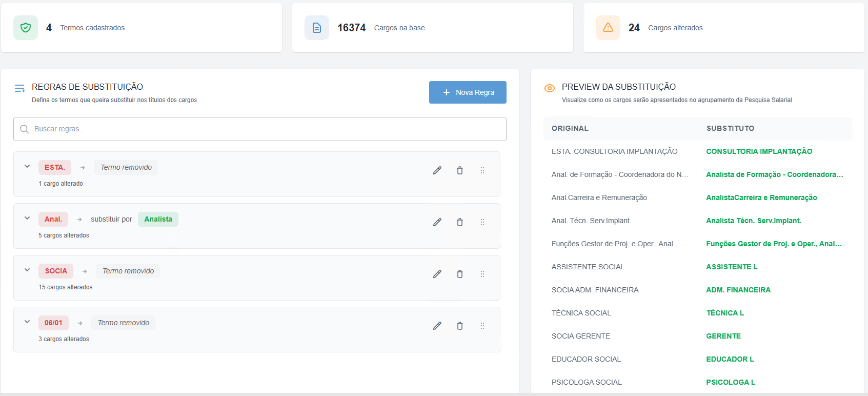Focus the Buscar regras search field
The width and height of the screenshot is (868, 396).
(260, 129)
